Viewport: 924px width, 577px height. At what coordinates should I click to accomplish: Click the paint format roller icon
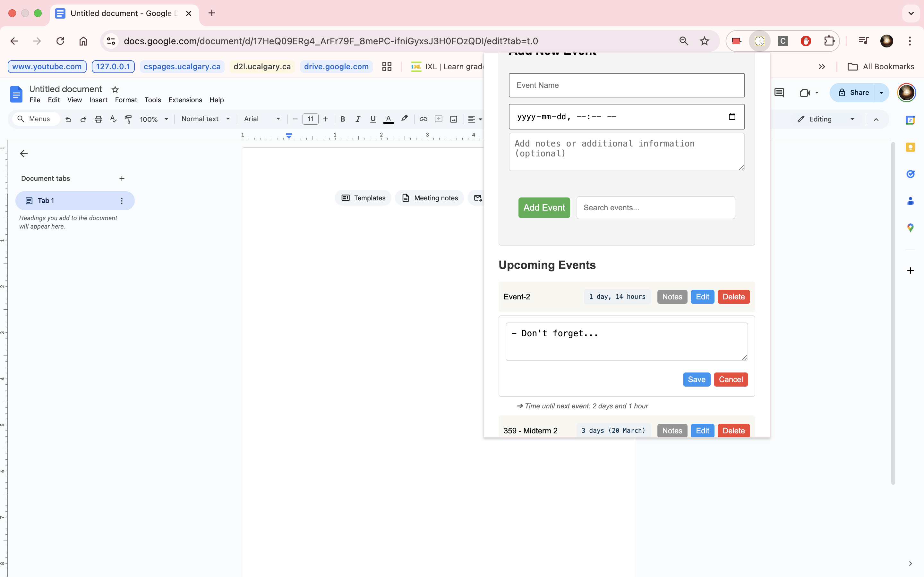click(x=128, y=119)
